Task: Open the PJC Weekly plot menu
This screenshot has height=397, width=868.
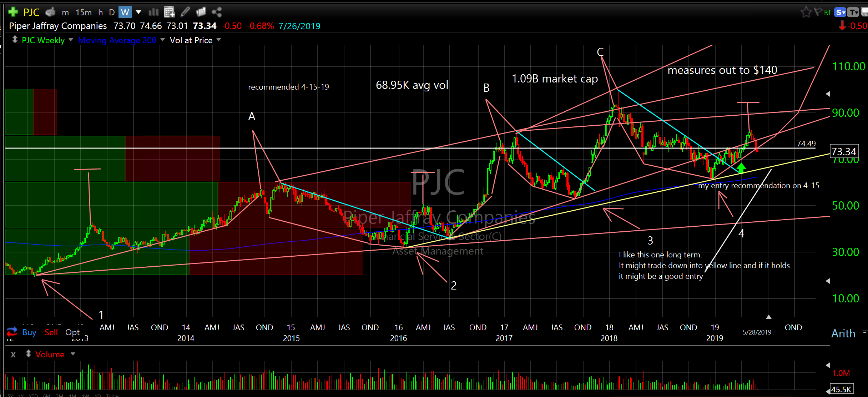Action: pyautogui.click(x=71, y=40)
